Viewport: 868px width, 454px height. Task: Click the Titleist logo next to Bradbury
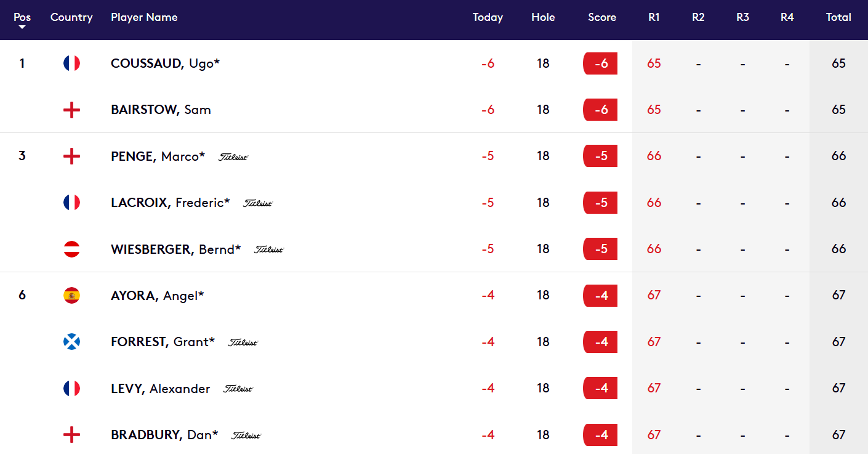coord(246,436)
